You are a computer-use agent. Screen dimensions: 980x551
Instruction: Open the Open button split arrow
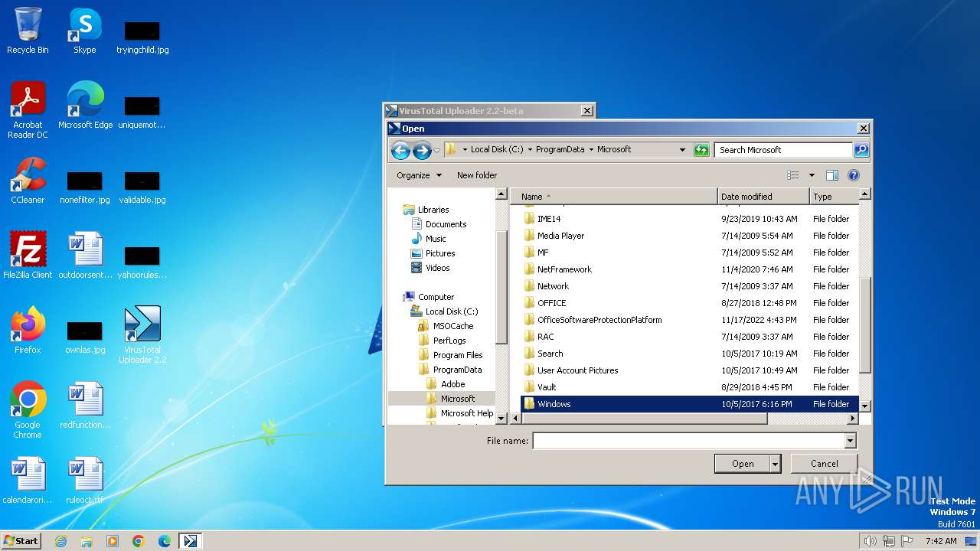coord(776,464)
